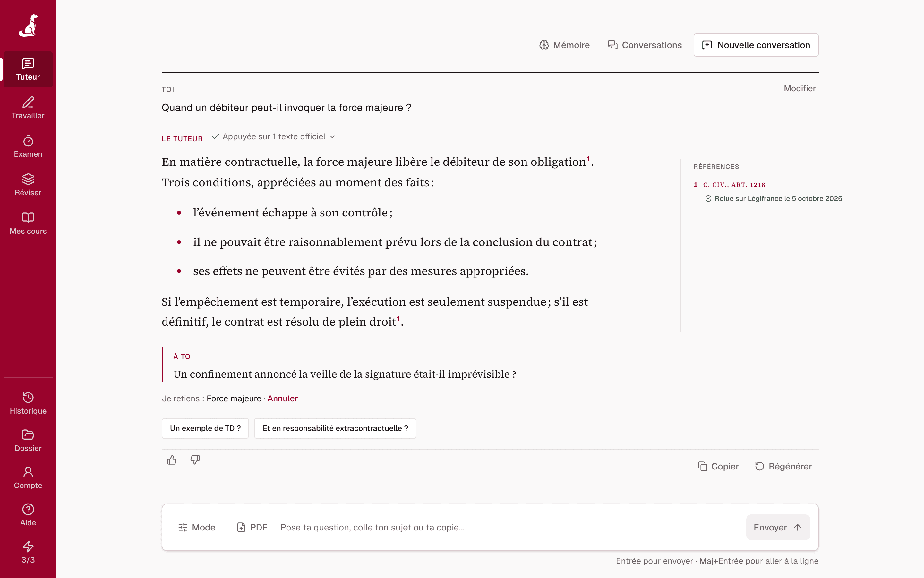
Task: Click Annuler next to Force majeure
Action: coord(283,398)
